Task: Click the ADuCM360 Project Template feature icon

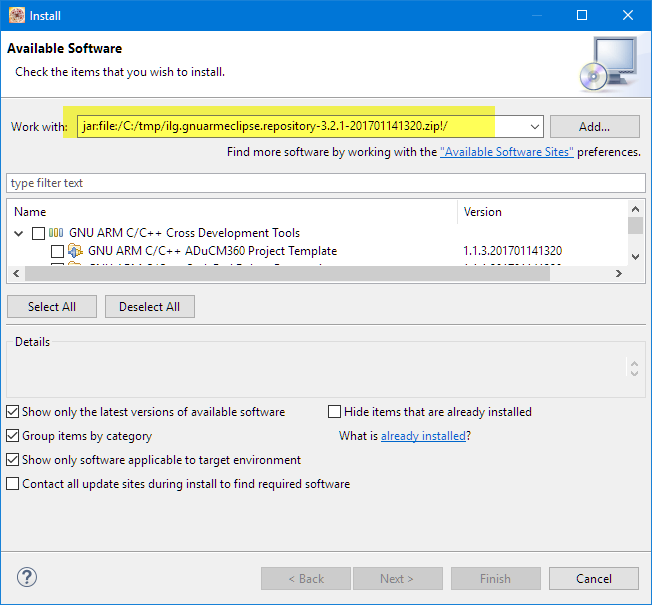Action: point(75,251)
